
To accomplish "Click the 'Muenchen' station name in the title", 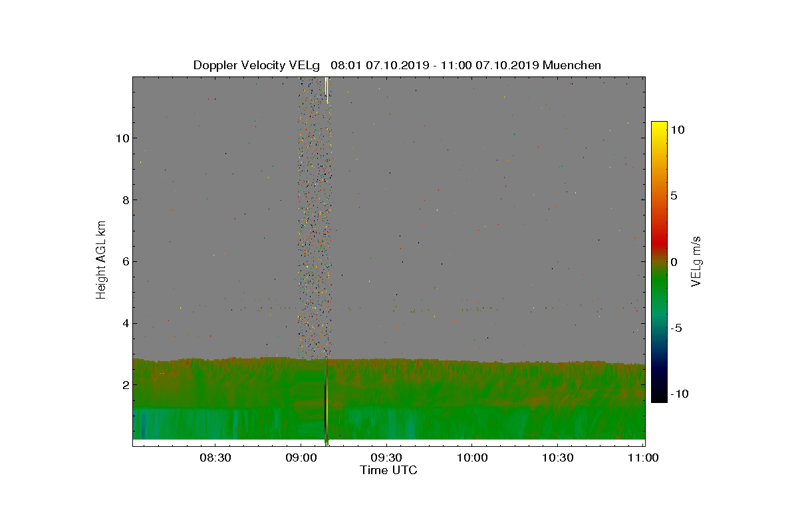I will (x=572, y=65).
